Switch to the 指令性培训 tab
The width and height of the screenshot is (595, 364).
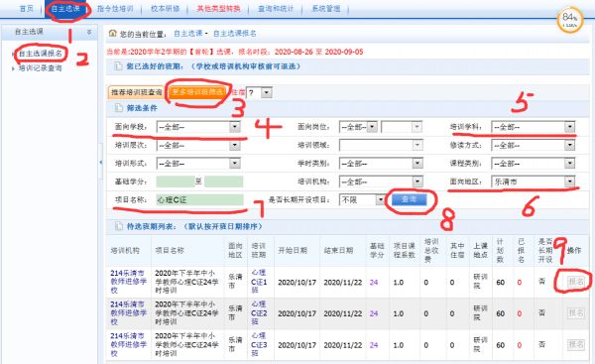pos(115,8)
